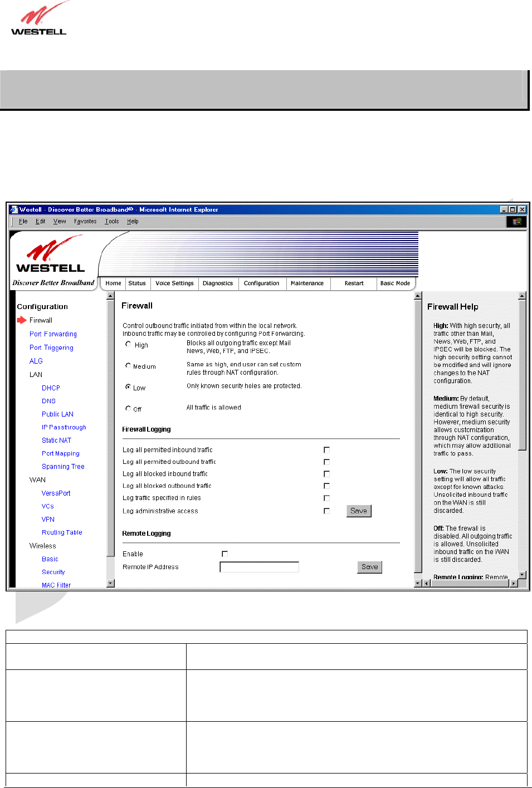
Task: Open the Voice Settings tab
Action: point(174,283)
